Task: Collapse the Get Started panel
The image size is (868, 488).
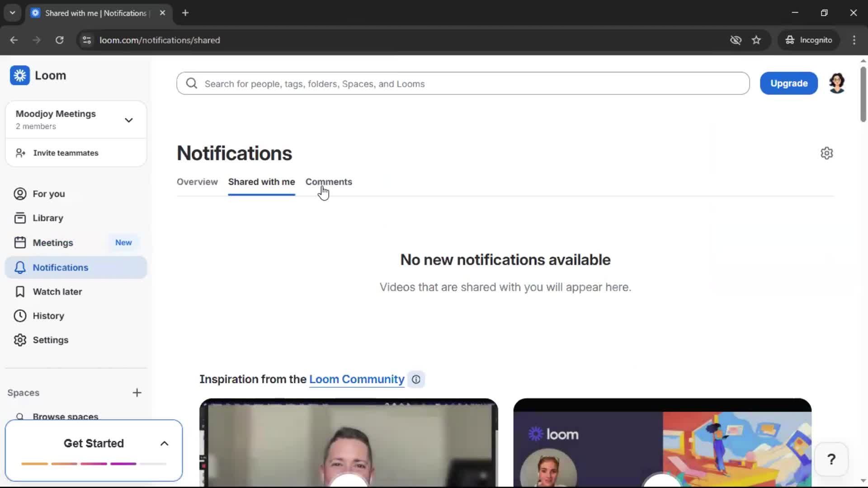Action: (164, 443)
